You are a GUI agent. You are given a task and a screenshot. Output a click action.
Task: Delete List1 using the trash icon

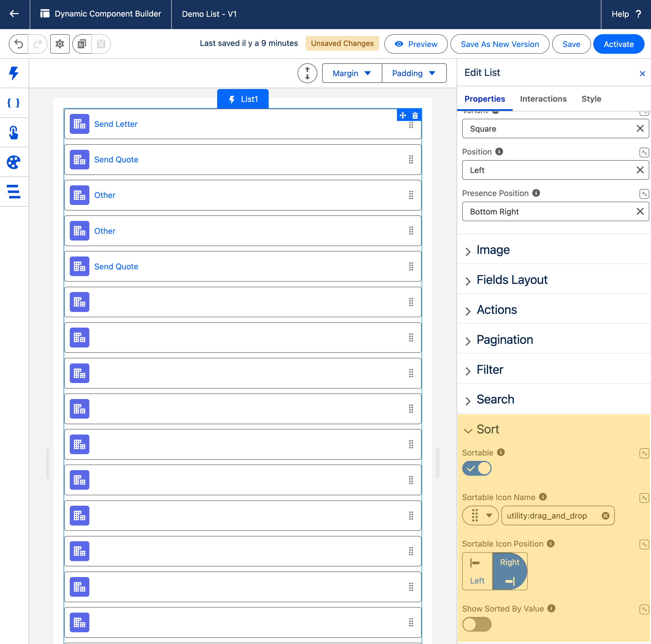pos(415,116)
